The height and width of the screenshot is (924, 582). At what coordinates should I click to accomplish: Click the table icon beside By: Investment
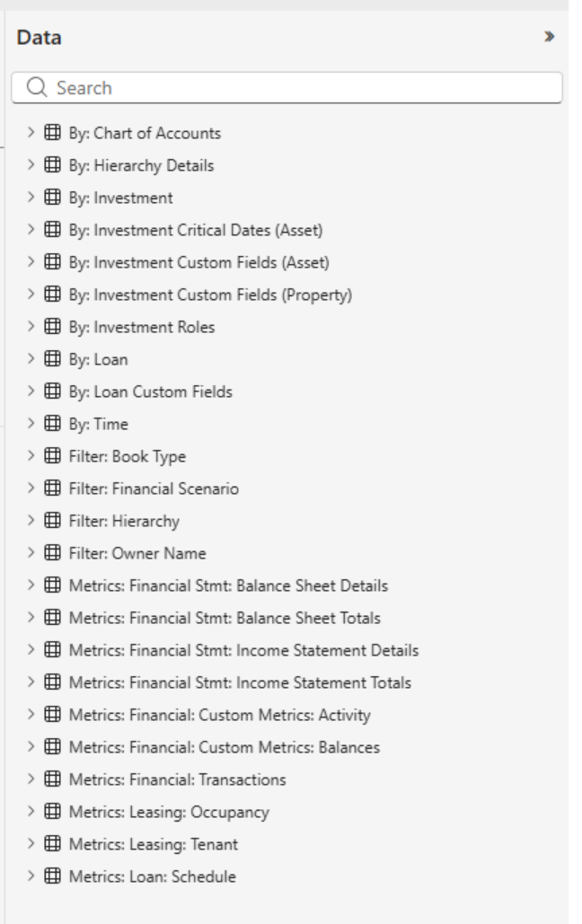coord(53,198)
